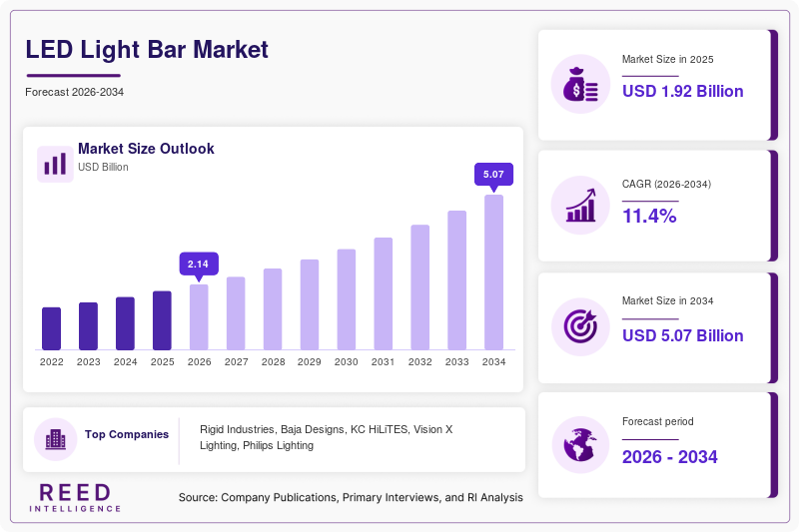Click the money bag icon

(580, 84)
